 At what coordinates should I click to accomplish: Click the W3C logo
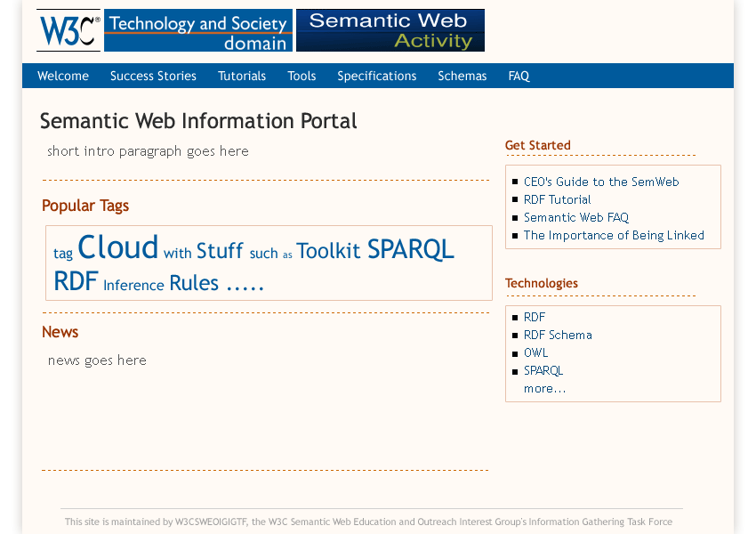(69, 30)
